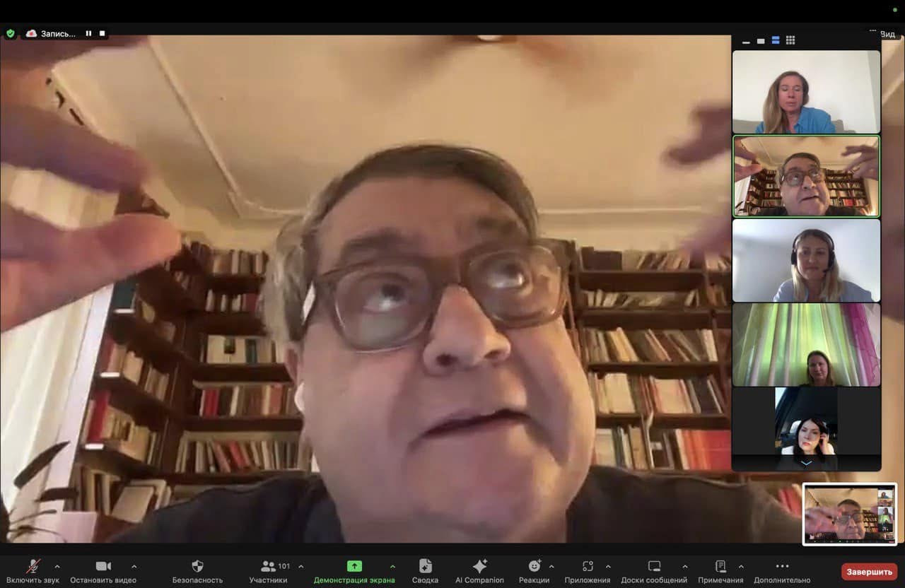Viewport: 905px width, 588px height.
Task: Open the Сводка meeting summary
Action: pos(425,566)
